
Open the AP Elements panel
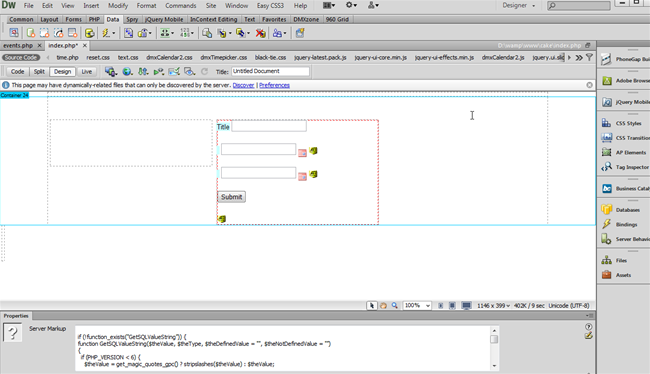pos(625,152)
